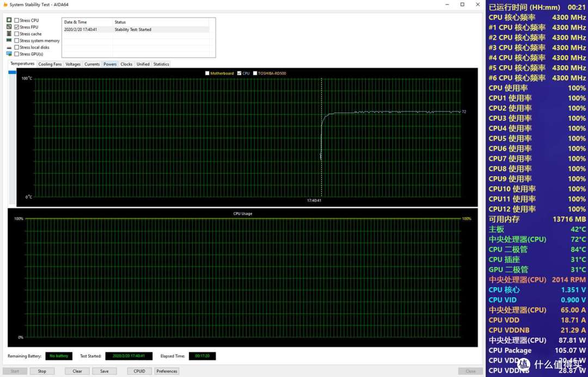Click the 'CPU 二极管' temperature row
Image resolution: width=588 pixels, height=377 pixels.
[537, 249]
